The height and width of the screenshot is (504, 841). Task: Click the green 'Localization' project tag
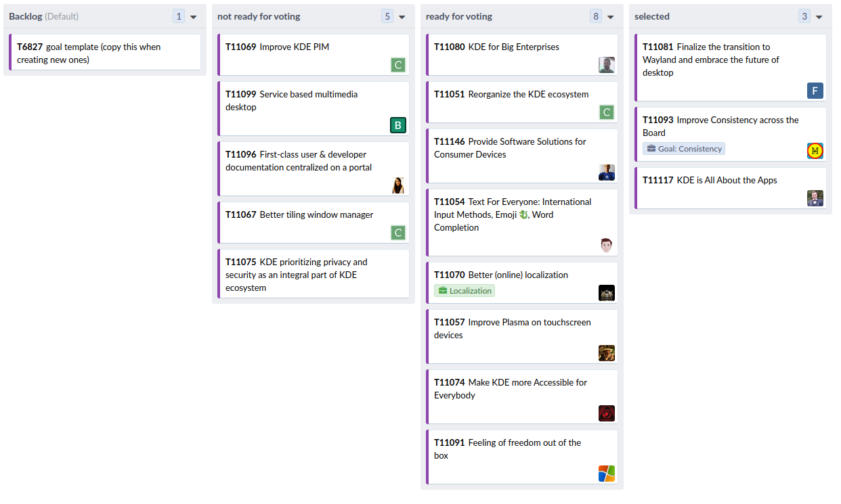click(465, 291)
